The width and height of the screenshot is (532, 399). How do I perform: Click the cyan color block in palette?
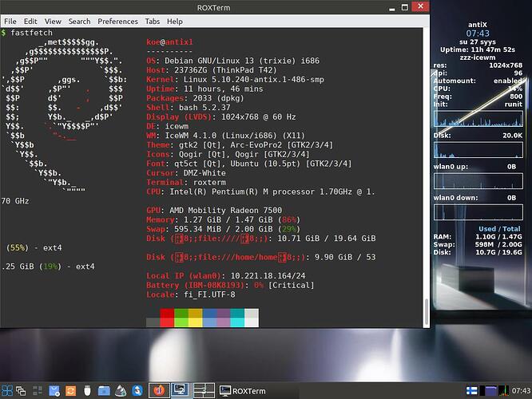tap(237, 318)
